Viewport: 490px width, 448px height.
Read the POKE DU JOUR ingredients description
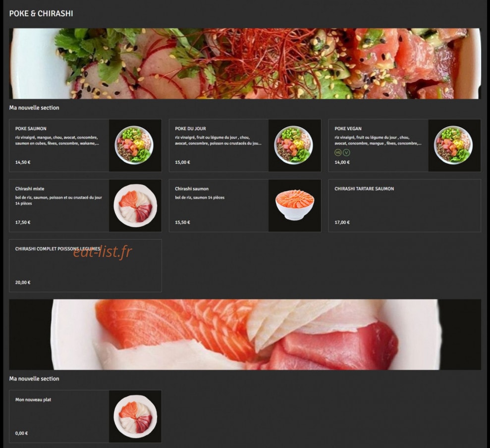point(218,141)
